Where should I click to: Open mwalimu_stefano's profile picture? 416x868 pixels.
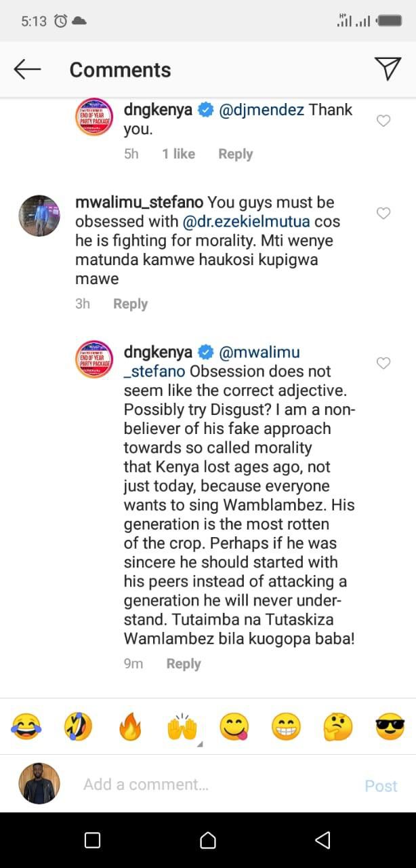pos(39,215)
